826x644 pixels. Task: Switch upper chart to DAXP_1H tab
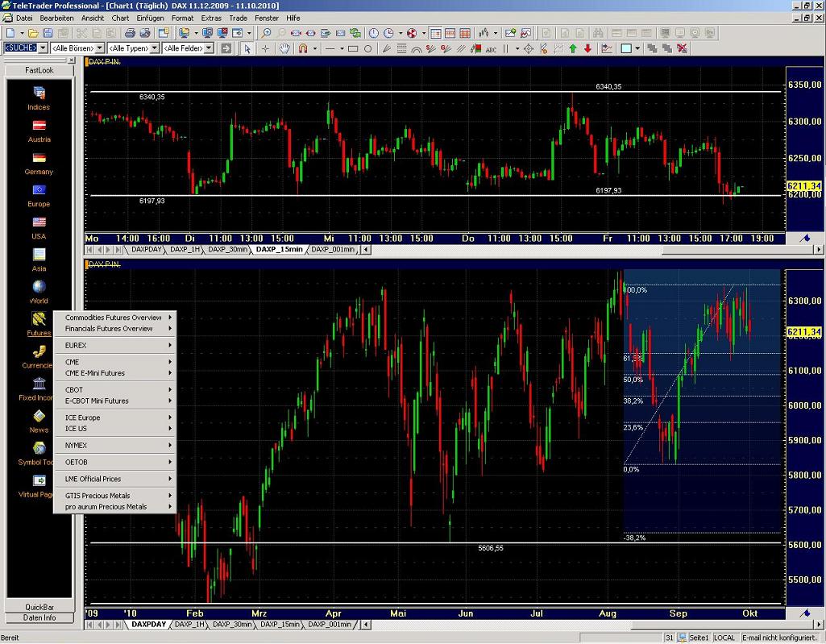[x=185, y=249]
